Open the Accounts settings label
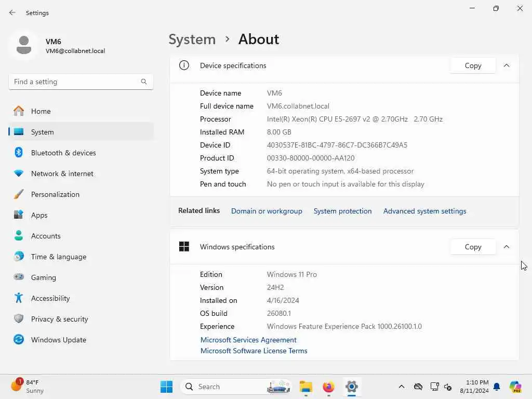Image resolution: width=532 pixels, height=399 pixels. (x=46, y=236)
